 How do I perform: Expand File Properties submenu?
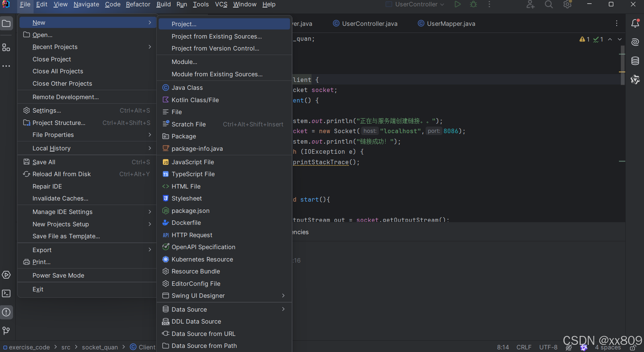coord(87,135)
